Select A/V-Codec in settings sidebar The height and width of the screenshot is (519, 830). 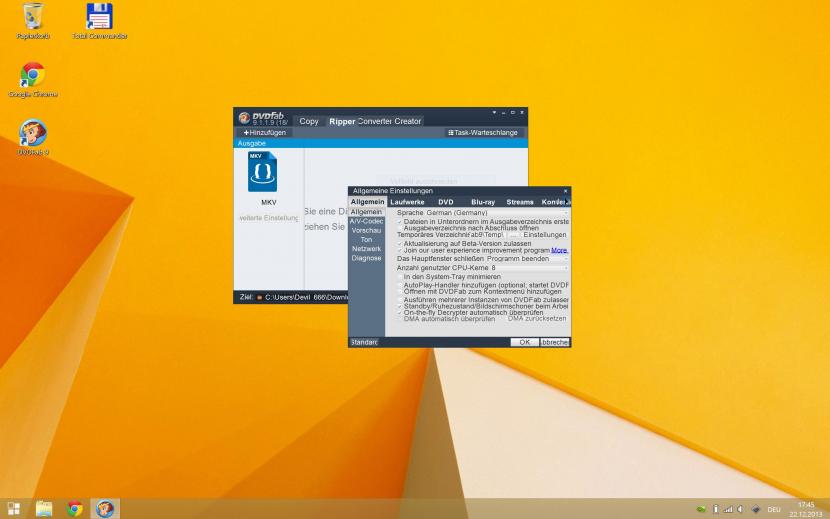(366, 221)
